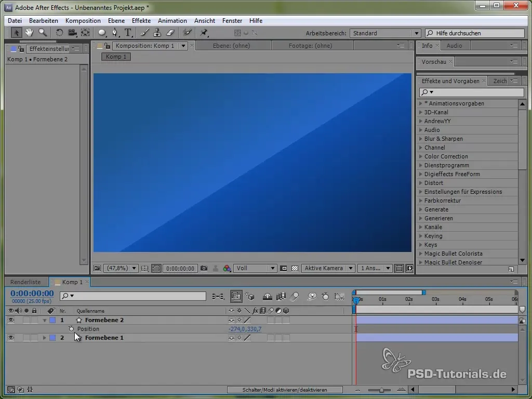Toggle the Position stopwatch for Formebene 2
The width and height of the screenshot is (532, 399).
71,329
